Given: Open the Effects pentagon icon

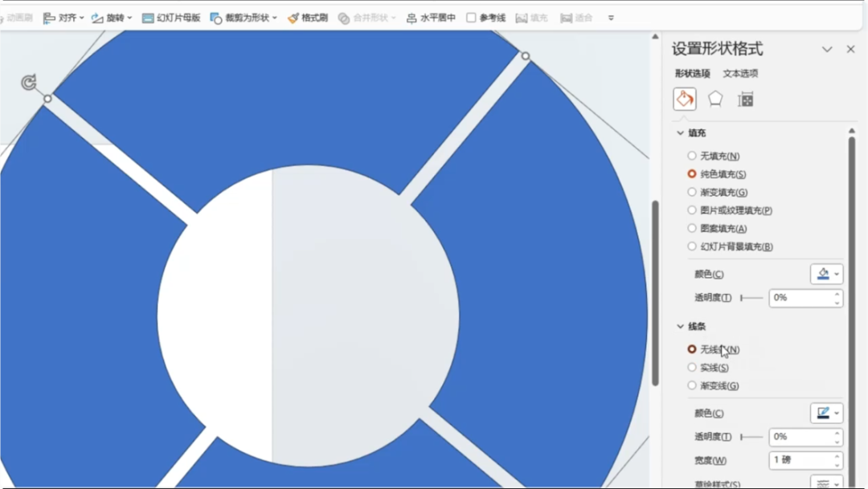Looking at the screenshot, I should click(715, 99).
